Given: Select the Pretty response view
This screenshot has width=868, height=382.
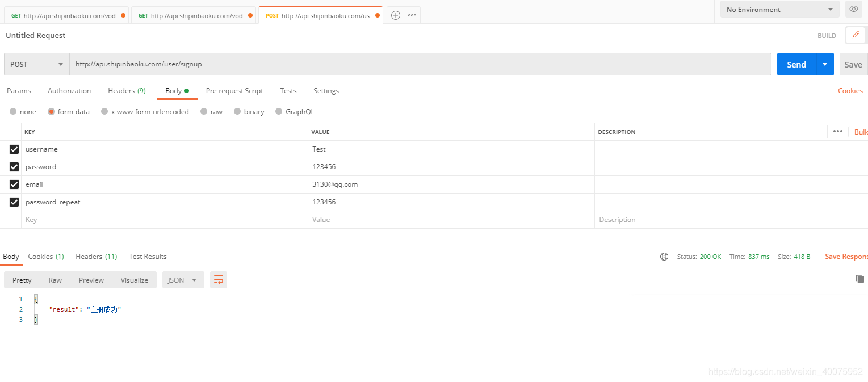Looking at the screenshot, I should pos(22,280).
